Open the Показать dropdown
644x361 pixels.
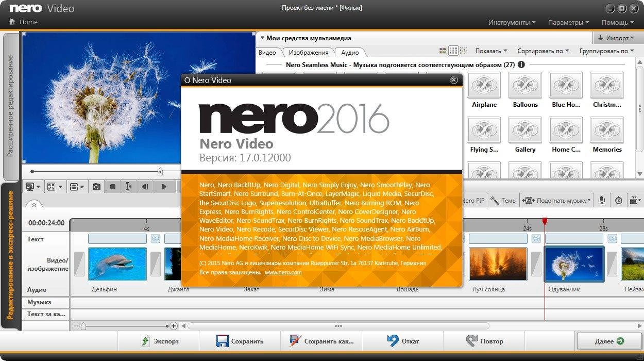(491, 51)
